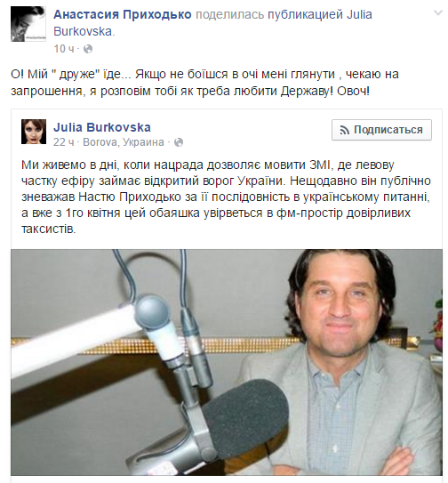Open the Анастасия Приходько profile avatar
The image size is (448, 483).
coord(28,24)
